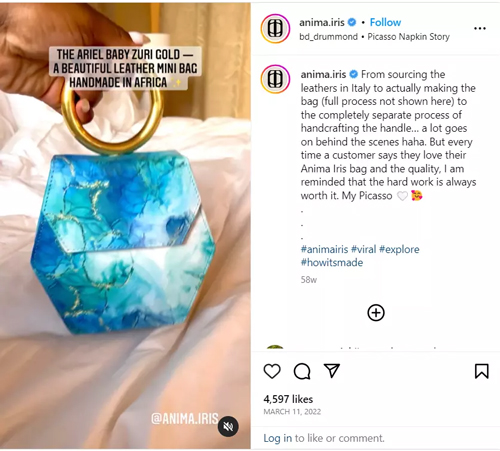Click verified badge next to header username
500x451 pixels.
[352, 22]
